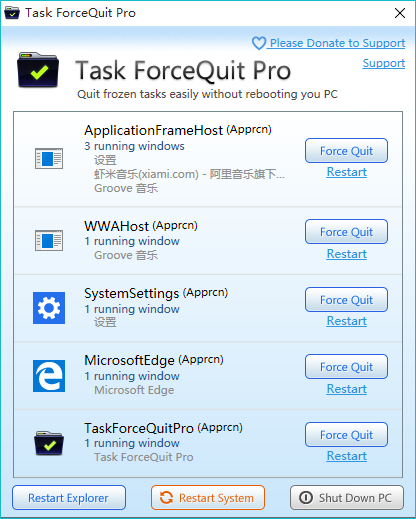Restart the ApplicationFrameHost process

(347, 172)
